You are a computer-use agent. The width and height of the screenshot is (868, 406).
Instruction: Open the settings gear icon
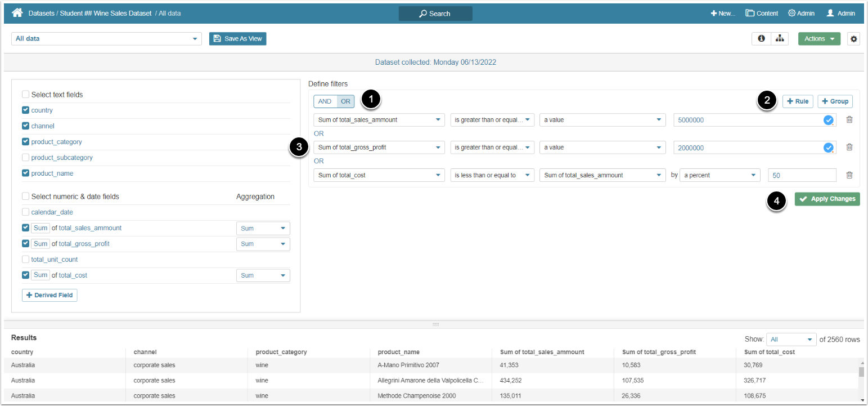(853, 39)
